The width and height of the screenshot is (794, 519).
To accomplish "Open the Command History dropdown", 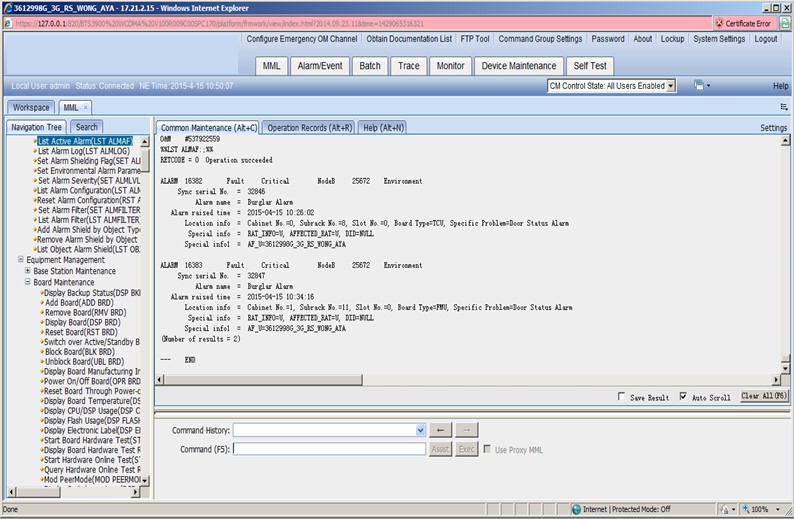I will click(420, 430).
